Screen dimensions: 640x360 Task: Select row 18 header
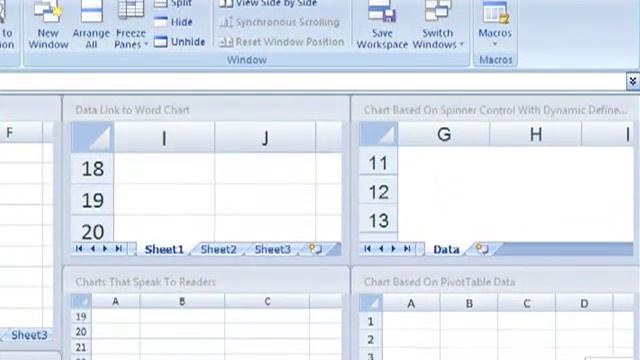click(93, 169)
